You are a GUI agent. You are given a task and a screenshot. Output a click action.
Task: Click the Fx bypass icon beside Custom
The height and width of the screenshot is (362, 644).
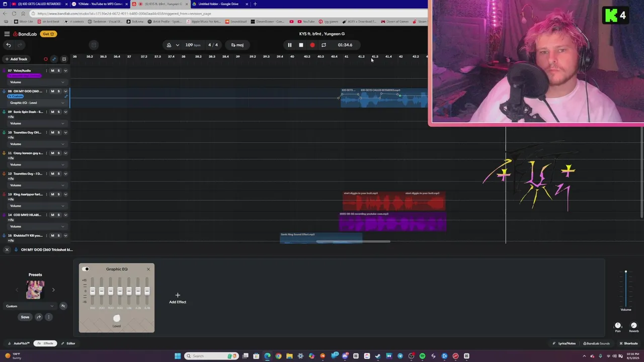coord(63,306)
